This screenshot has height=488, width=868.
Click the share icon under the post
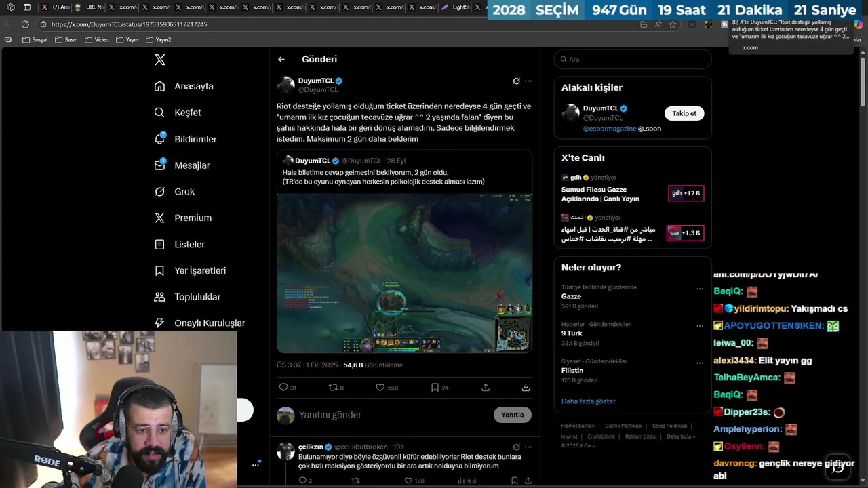coord(486,388)
